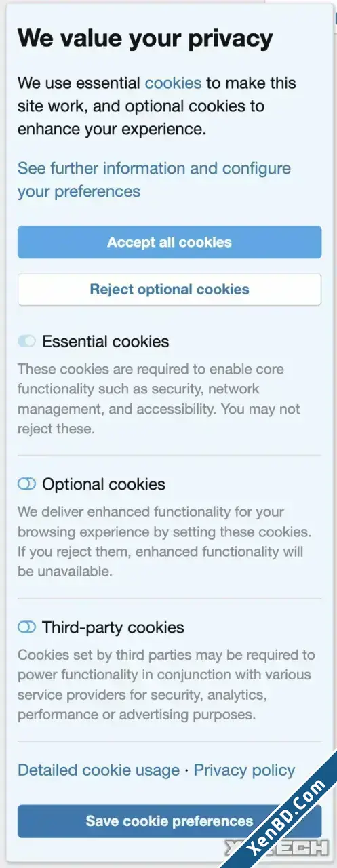Toggle the Essential cookies switch
The width and height of the screenshot is (337, 868).
(26, 342)
